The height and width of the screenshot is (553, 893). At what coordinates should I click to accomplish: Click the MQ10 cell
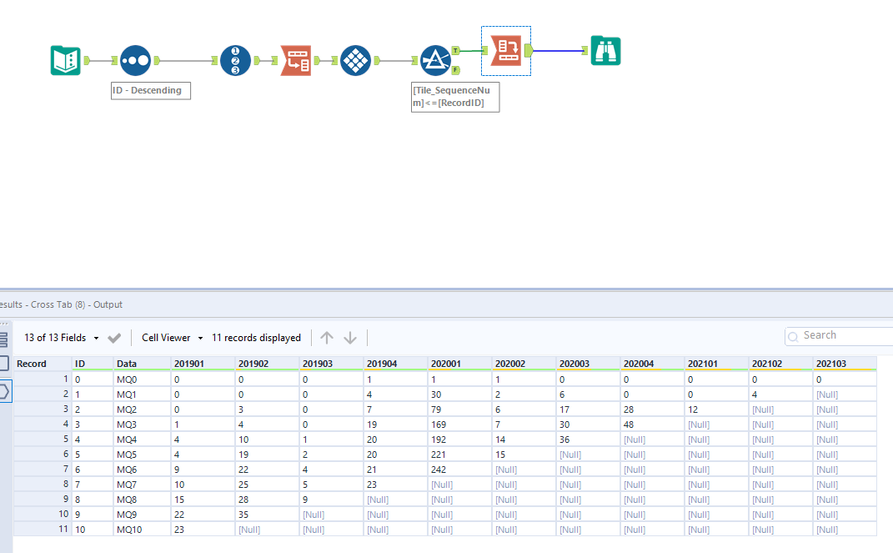point(142,529)
